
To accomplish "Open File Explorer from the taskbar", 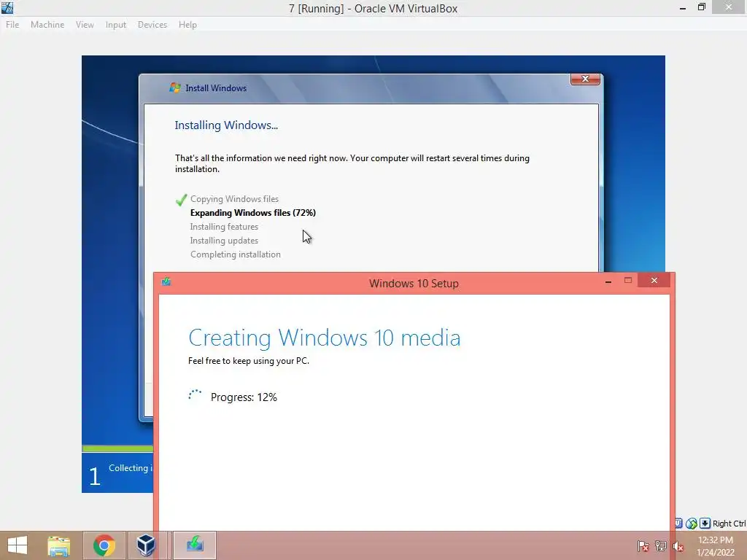I will click(58, 545).
